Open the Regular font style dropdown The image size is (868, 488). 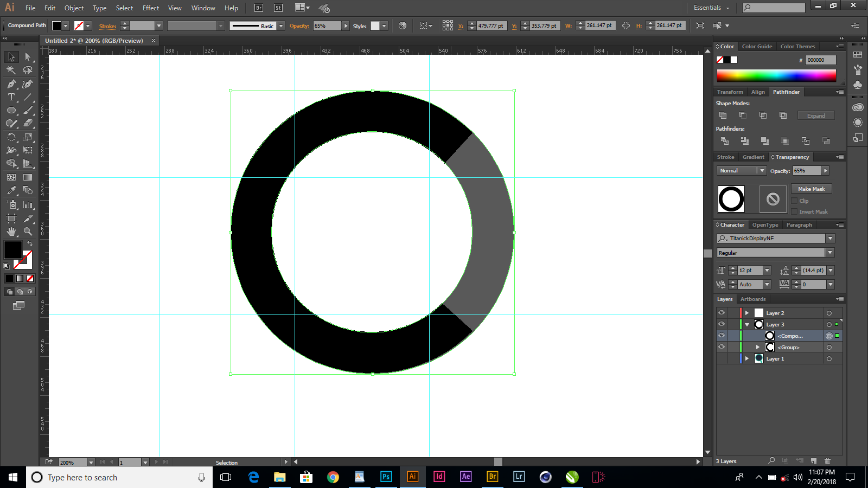coord(830,253)
